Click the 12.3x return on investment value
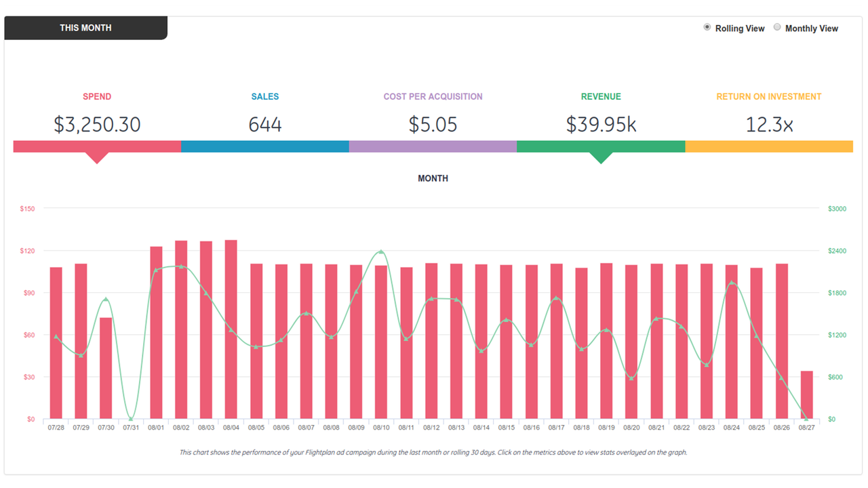Viewport: 868px width, 488px height. (768, 125)
